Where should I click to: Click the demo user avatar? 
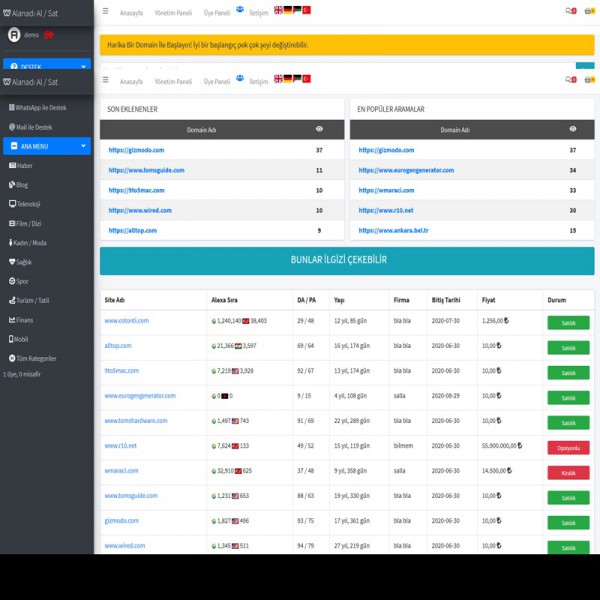[14, 35]
